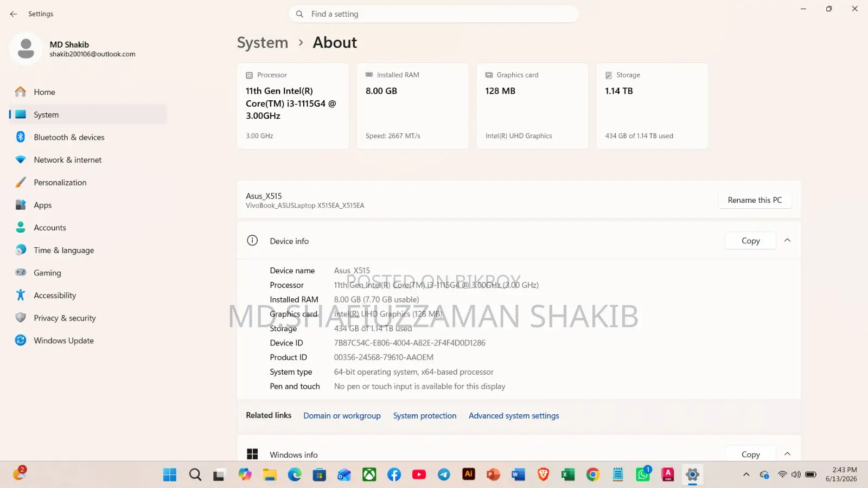Open Notepad from the taskbar
The width and height of the screenshot is (868, 488).
click(x=618, y=475)
